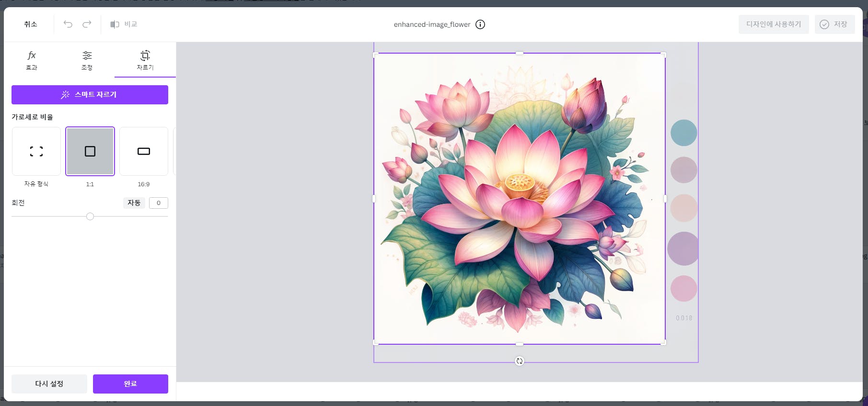Click the rotate icon below the crop frame
Screen dimensions: 868x406
(520, 361)
